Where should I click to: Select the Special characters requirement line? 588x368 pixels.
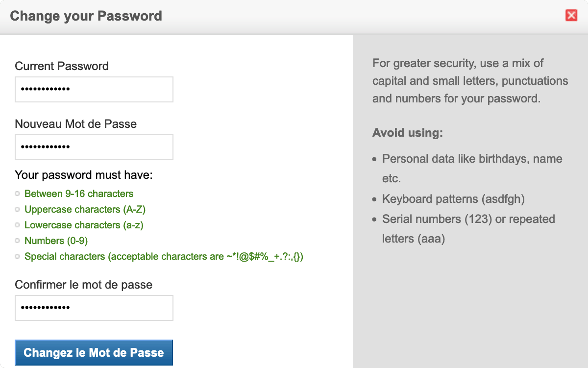(x=164, y=256)
